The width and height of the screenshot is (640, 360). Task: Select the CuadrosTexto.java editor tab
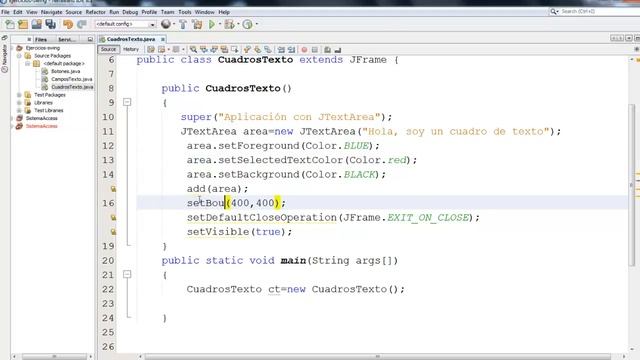pyautogui.click(x=131, y=39)
